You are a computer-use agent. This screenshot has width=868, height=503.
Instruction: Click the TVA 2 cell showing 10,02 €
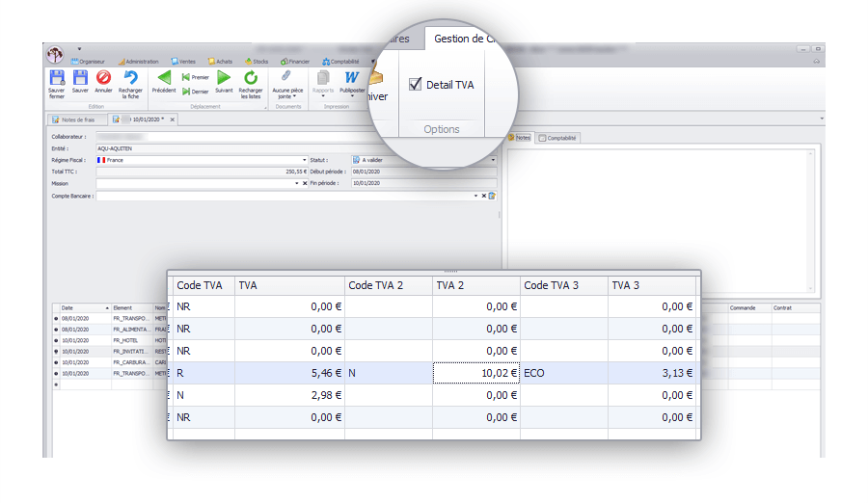pyautogui.click(x=475, y=373)
